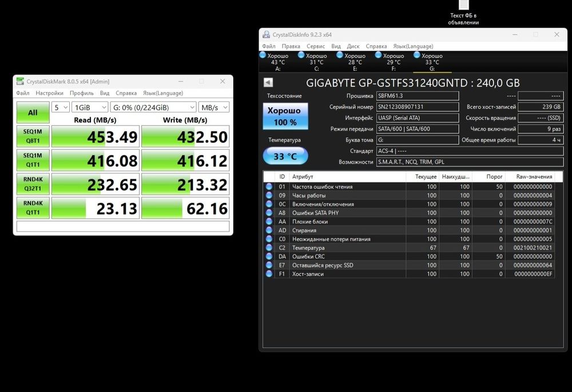The width and height of the screenshot is (572, 392).
Task: Click the status circle of disk F:
Action: (x=378, y=55)
